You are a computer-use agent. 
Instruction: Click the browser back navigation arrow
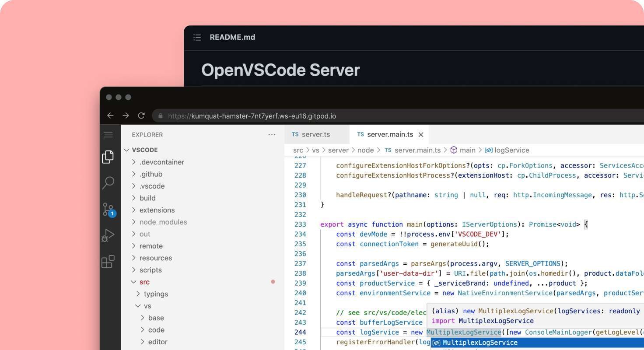[x=110, y=115]
